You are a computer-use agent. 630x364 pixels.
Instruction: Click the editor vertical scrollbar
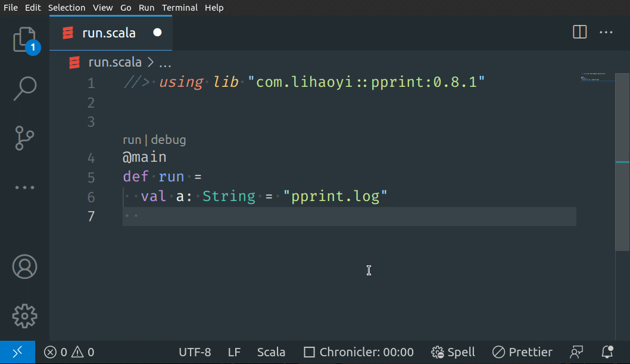[622, 162]
